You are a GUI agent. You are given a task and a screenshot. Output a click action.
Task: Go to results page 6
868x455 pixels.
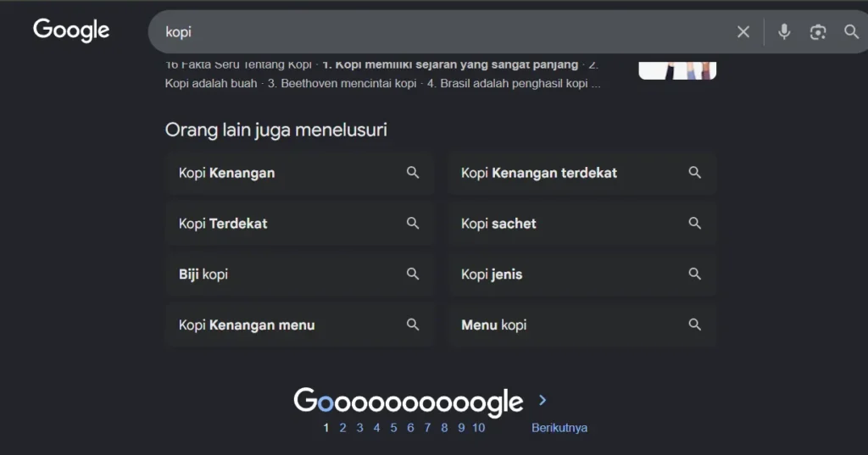point(410,428)
